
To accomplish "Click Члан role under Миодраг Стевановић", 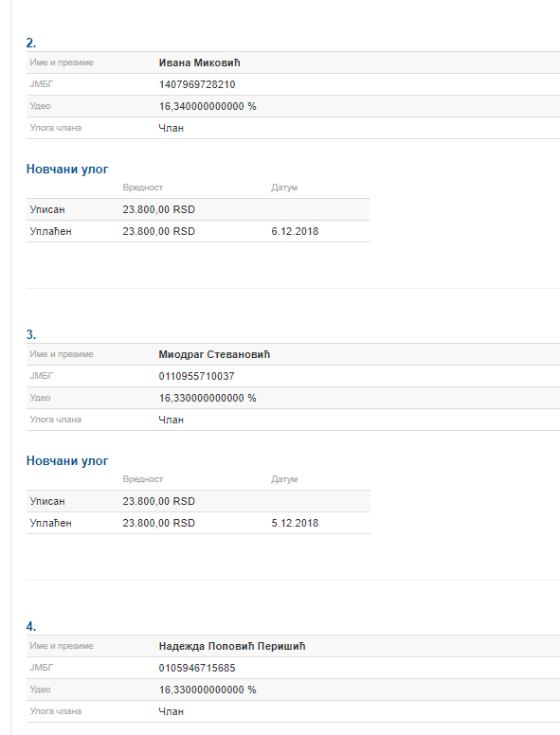I will [172, 420].
